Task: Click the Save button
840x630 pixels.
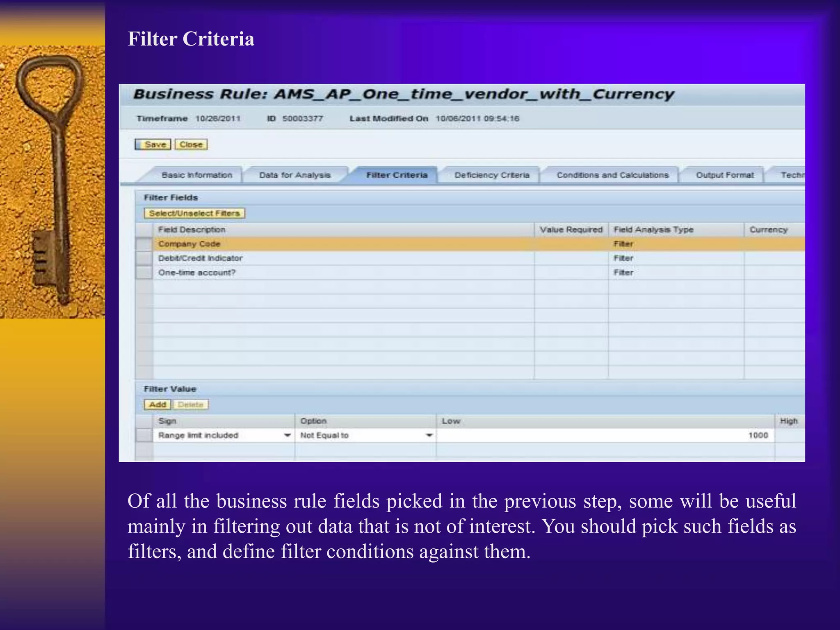Action: 153,144
